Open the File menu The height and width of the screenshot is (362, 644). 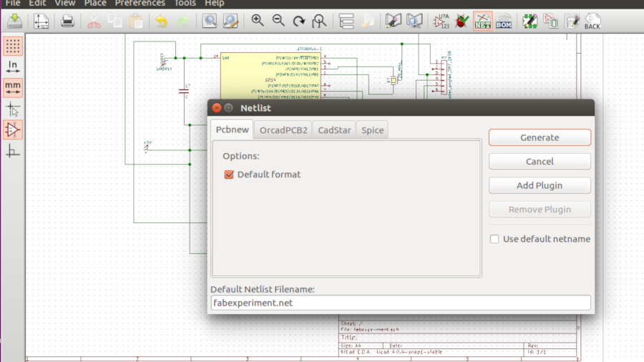[x=13, y=4]
